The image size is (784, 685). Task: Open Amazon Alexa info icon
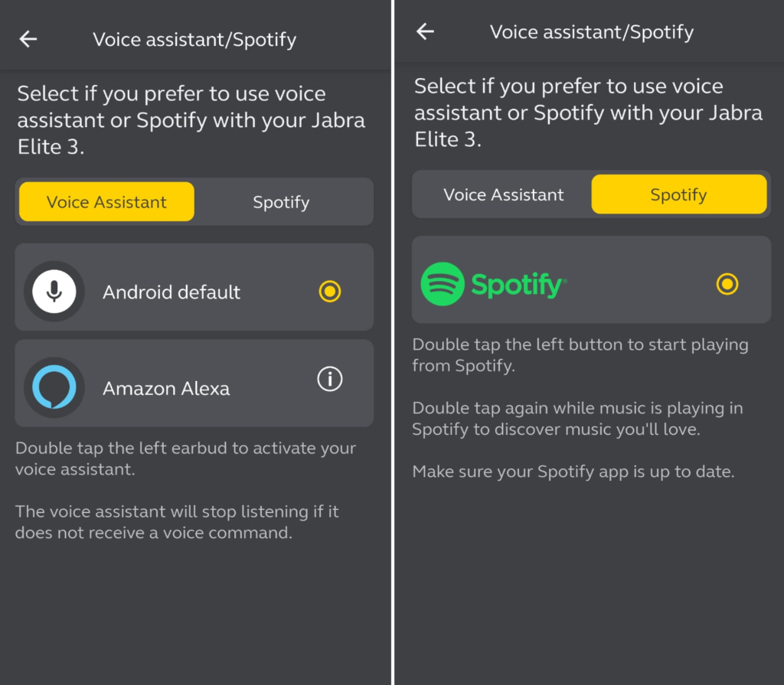coord(330,379)
